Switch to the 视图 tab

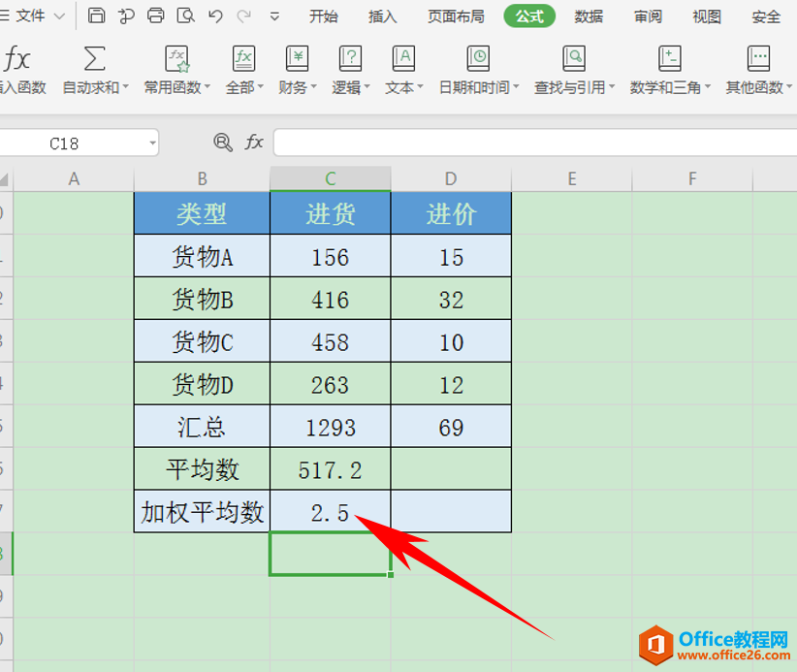click(707, 16)
